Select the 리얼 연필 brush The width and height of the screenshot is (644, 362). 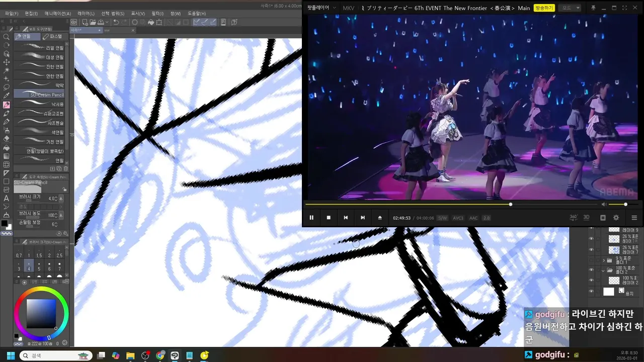coord(40,48)
